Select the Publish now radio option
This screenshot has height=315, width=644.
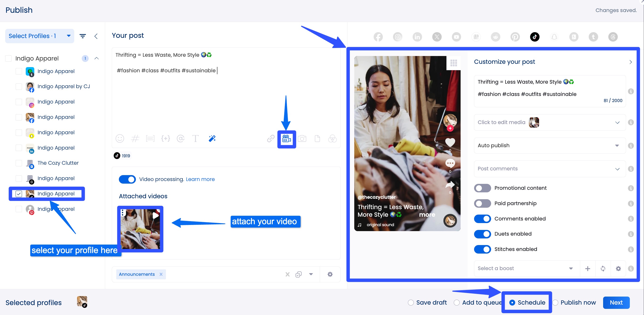555,302
